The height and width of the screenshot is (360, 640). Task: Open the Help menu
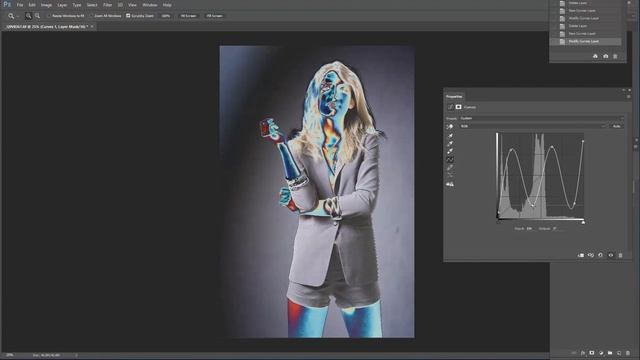coord(167,5)
